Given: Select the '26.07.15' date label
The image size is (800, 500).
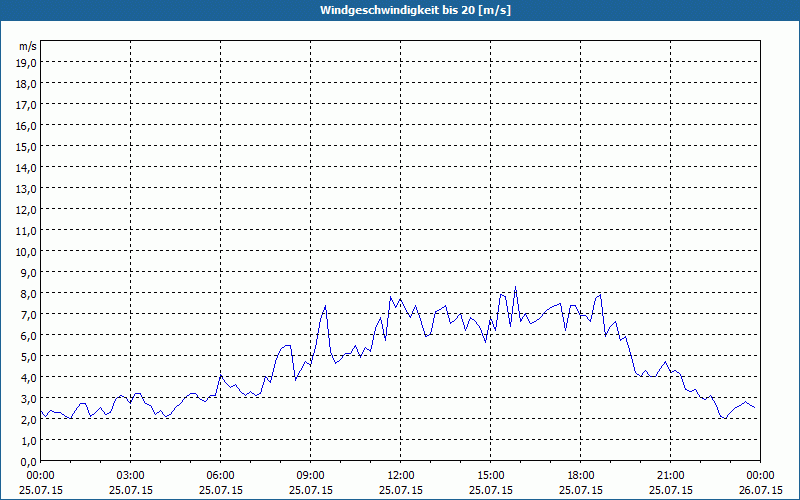Looking at the screenshot, I should [760, 490].
